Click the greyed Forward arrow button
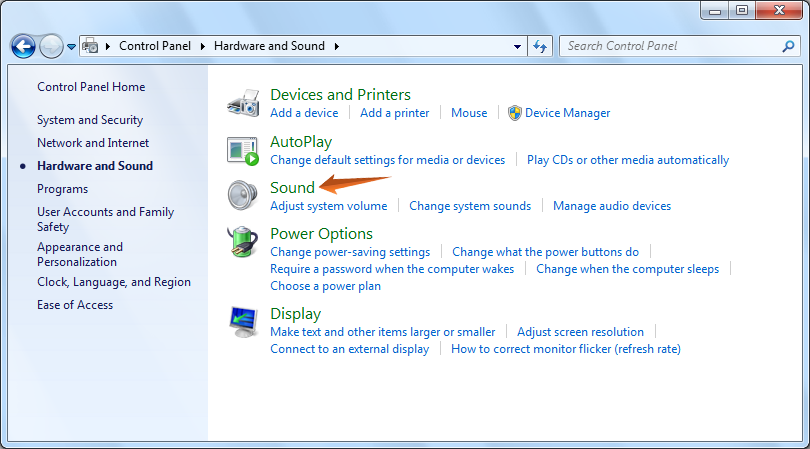The image size is (810, 449). coord(51,47)
